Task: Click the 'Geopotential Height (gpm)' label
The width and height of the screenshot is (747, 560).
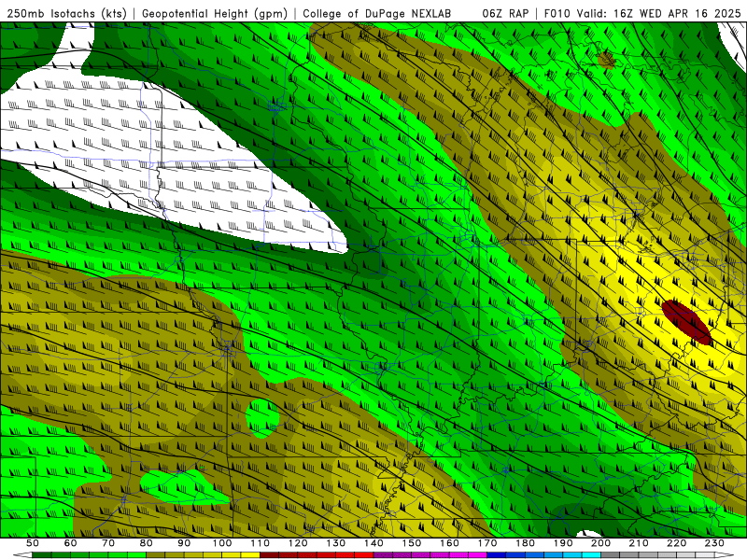Action: coord(215,13)
